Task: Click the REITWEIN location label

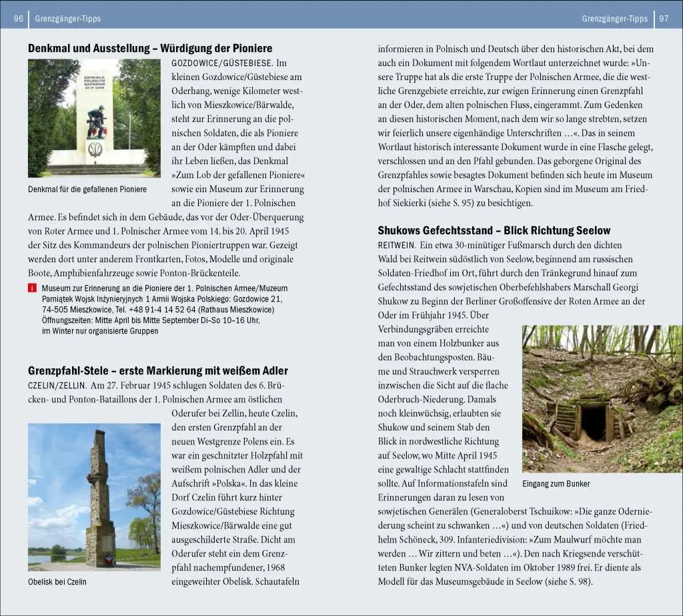Action: pos(396,246)
